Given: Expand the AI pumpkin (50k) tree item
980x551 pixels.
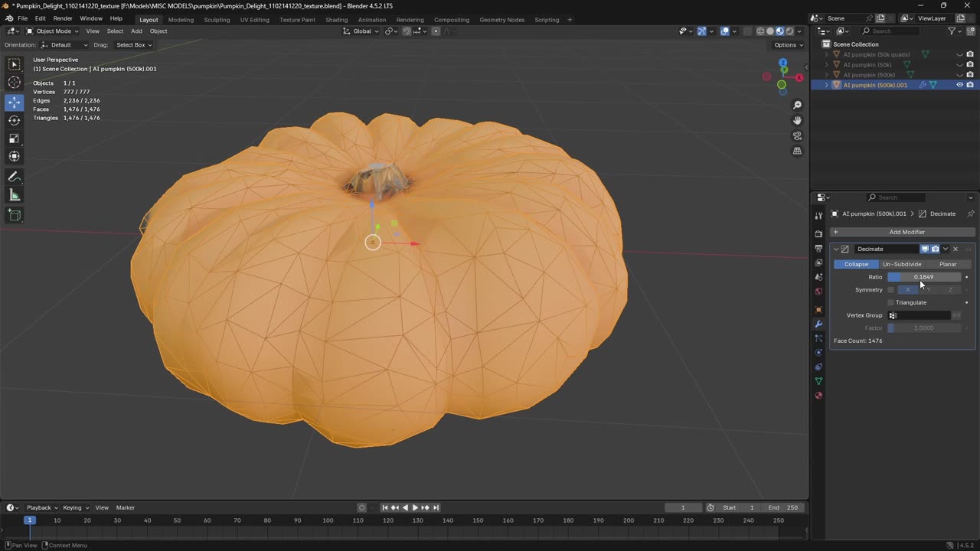Looking at the screenshot, I should click(x=826, y=65).
